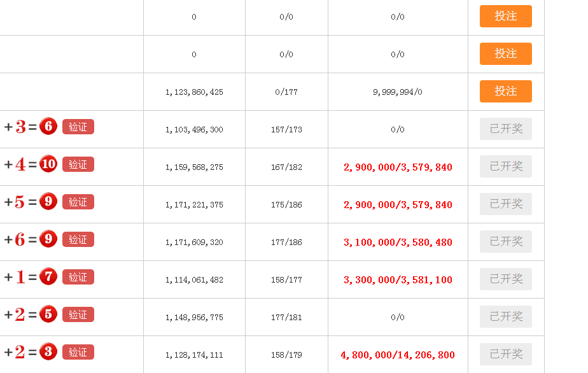
Task: Verify the +1=7 result with 验证
Action: [x=78, y=277]
